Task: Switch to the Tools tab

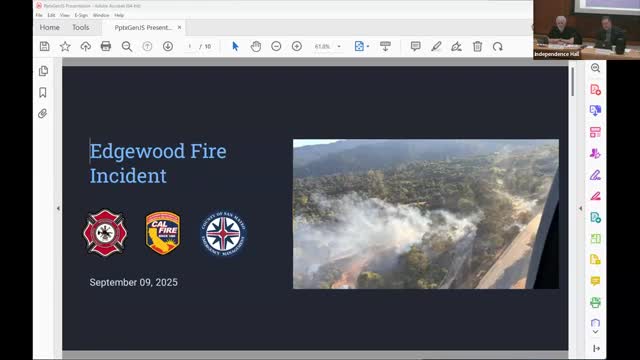Action: click(x=80, y=27)
